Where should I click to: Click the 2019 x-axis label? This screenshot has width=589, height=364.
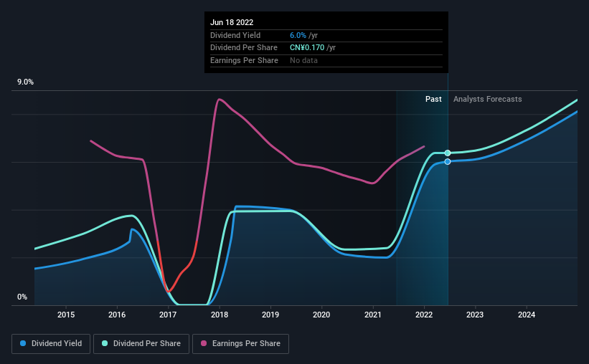[270, 315]
